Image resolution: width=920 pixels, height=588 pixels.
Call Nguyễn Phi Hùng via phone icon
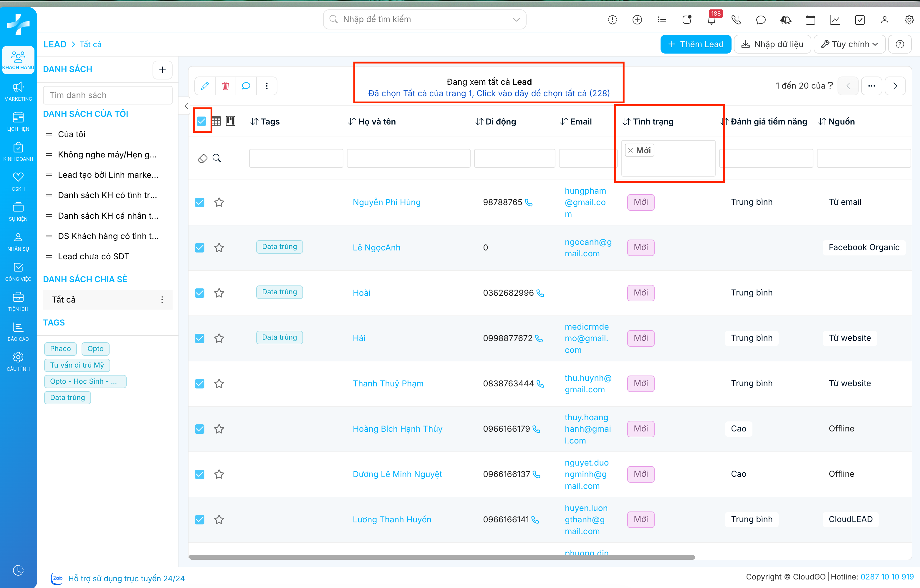pyautogui.click(x=529, y=202)
